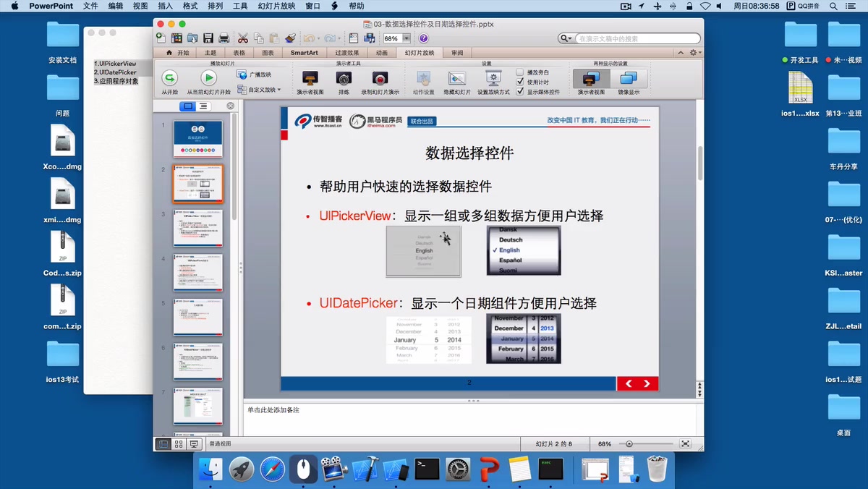Start 录制幻灯片演示 recording
Image resolution: width=868 pixels, height=489 pixels.
[379, 76]
